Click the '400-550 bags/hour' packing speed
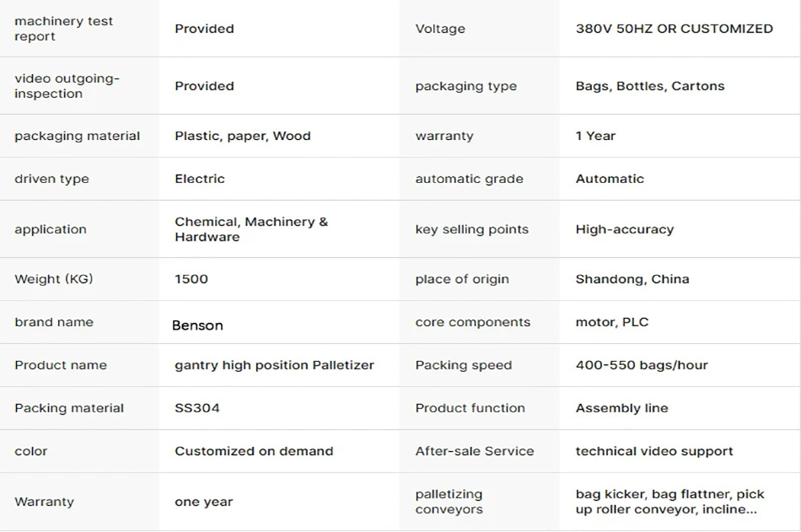The image size is (801, 532). pos(641,365)
